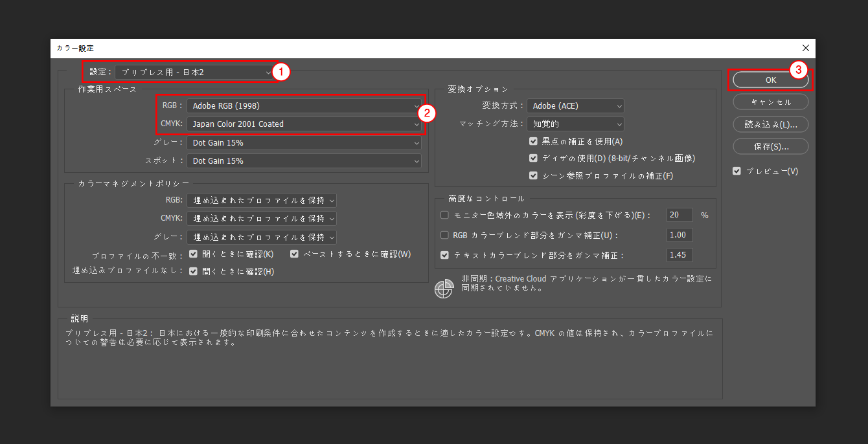Screen dimensions: 868x444
Task: Click the RGB blend gamma field 1.00
Action: tap(680, 235)
